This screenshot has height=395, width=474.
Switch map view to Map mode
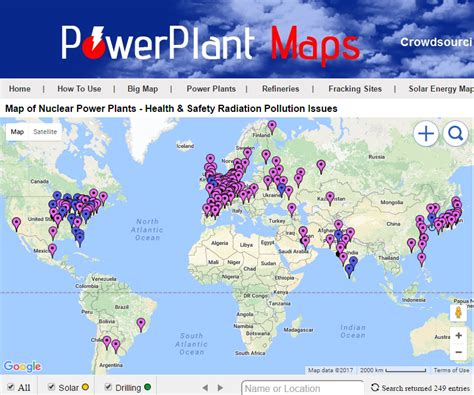pyautogui.click(x=17, y=132)
